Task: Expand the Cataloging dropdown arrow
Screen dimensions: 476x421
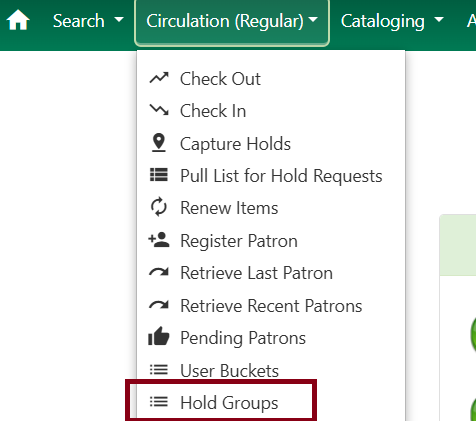Action: click(439, 20)
